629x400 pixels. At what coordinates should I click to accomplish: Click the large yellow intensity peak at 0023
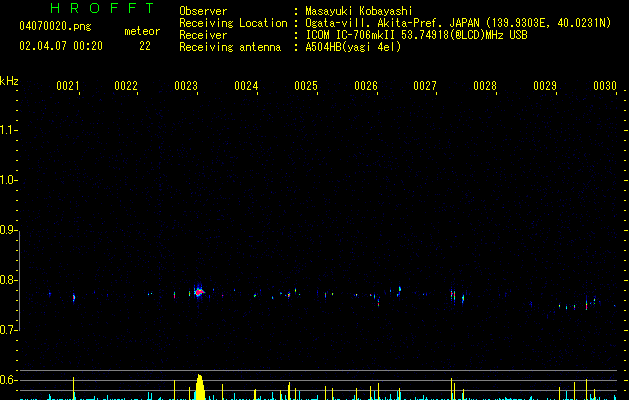pyautogui.click(x=200, y=387)
